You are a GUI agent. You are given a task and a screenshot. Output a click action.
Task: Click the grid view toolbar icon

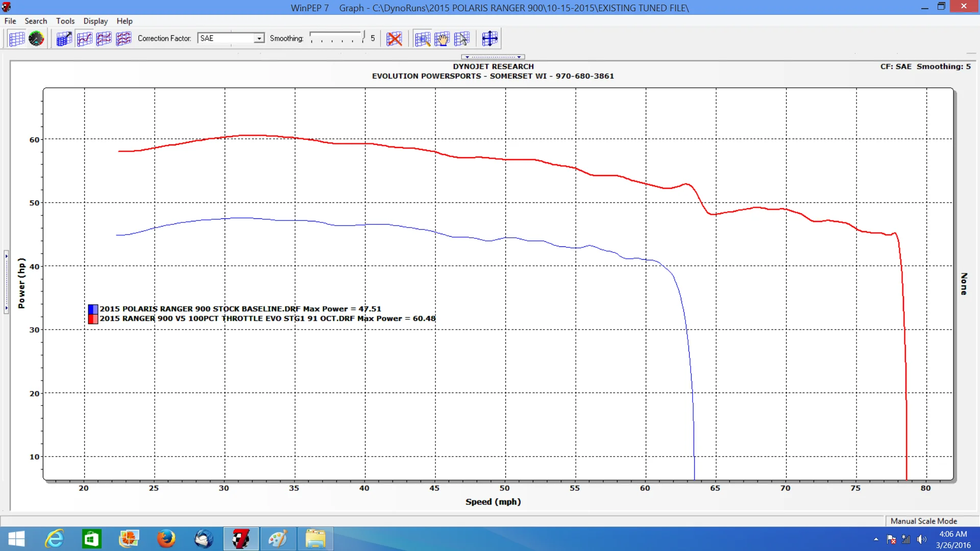pos(16,39)
